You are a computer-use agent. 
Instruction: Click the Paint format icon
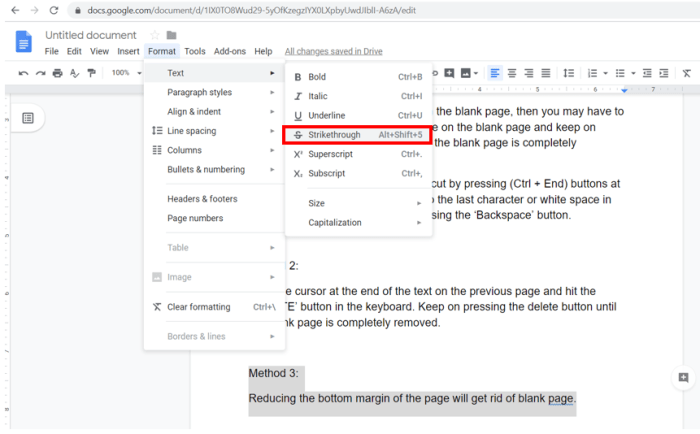coord(92,73)
